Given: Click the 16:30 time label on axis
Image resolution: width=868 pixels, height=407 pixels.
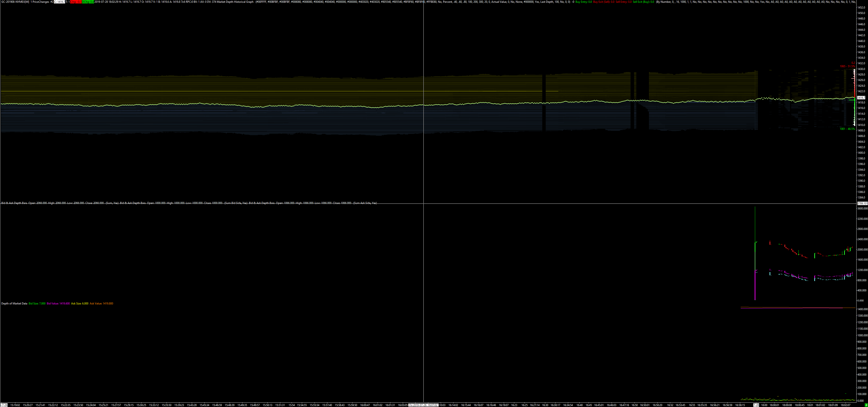Looking at the screenshot, I should 545,405.
